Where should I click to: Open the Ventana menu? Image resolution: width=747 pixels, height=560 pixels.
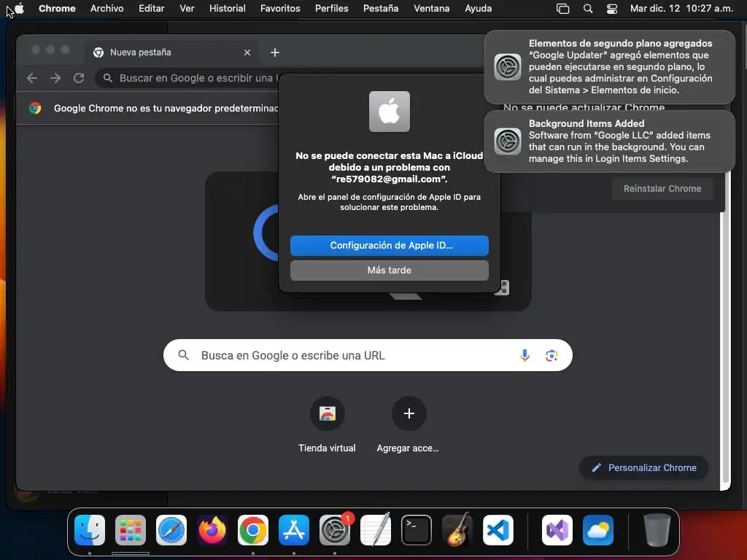tap(431, 8)
